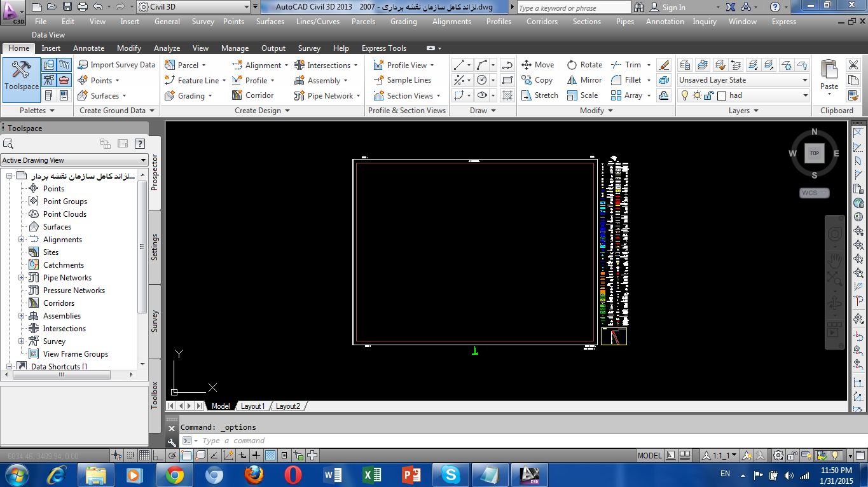Open the Toolspace palette button
Image resolution: width=868 pixels, height=487 pixels.
point(21,80)
